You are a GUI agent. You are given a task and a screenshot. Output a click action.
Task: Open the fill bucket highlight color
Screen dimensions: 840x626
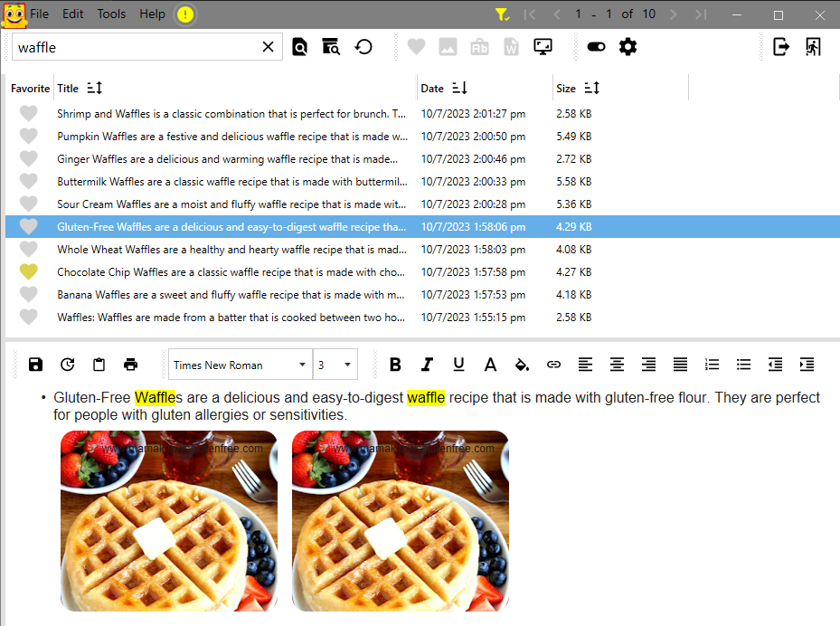tap(522, 365)
